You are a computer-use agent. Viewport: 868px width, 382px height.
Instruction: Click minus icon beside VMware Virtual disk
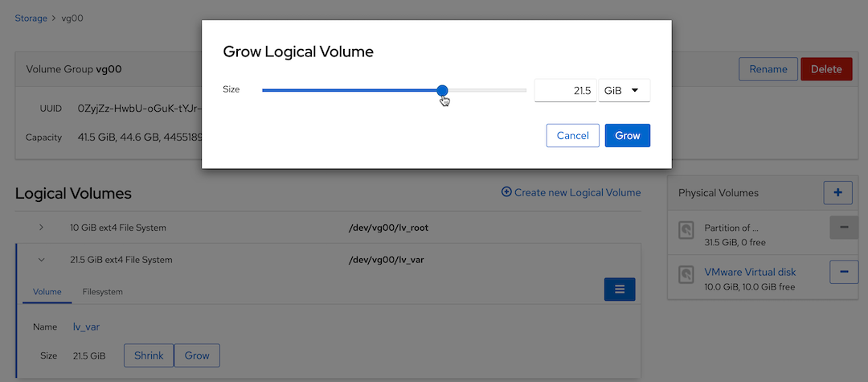coord(843,273)
